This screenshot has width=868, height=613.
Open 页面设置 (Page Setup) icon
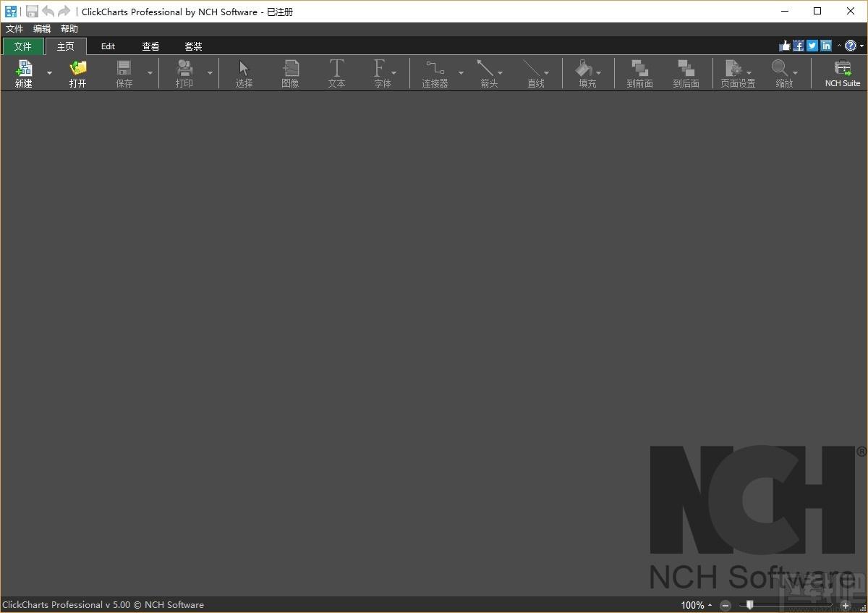click(x=733, y=68)
